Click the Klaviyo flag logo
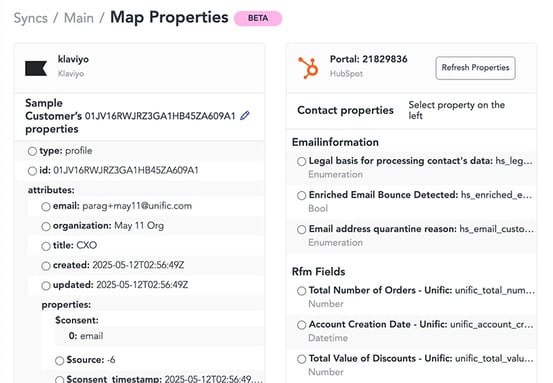 (x=36, y=68)
